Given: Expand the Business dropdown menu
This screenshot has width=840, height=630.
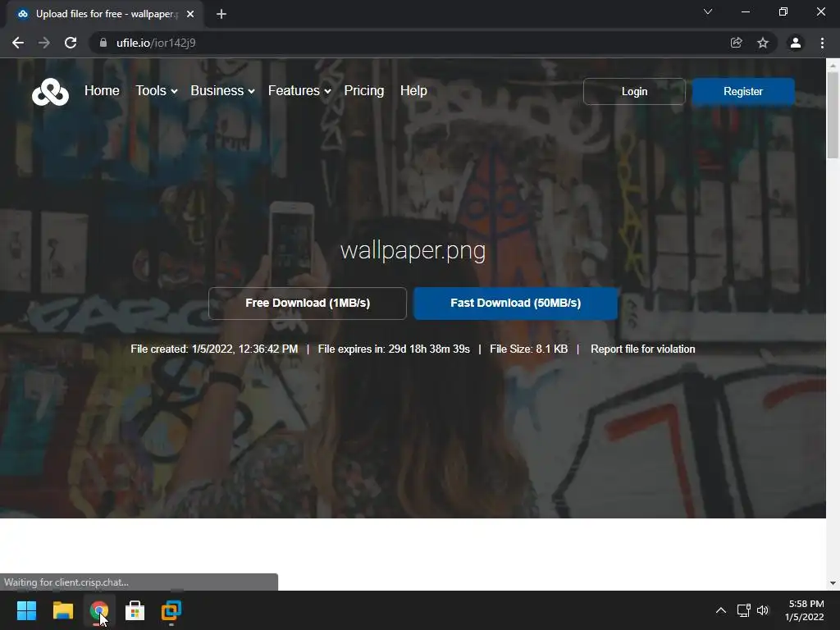Looking at the screenshot, I should (x=222, y=90).
